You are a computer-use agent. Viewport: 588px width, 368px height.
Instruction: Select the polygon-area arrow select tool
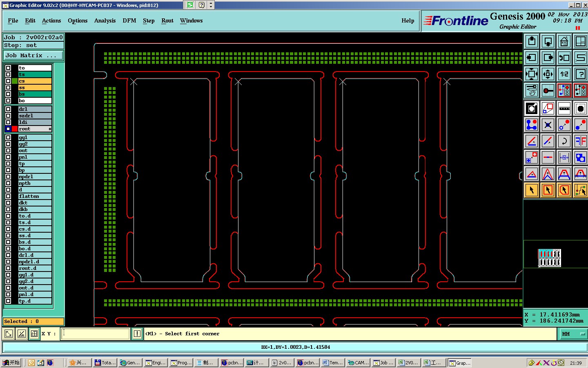tap(564, 190)
